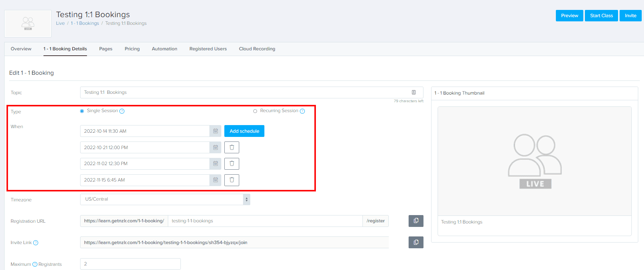Select the Recurring Session radio button
644x270 pixels.
(255, 111)
